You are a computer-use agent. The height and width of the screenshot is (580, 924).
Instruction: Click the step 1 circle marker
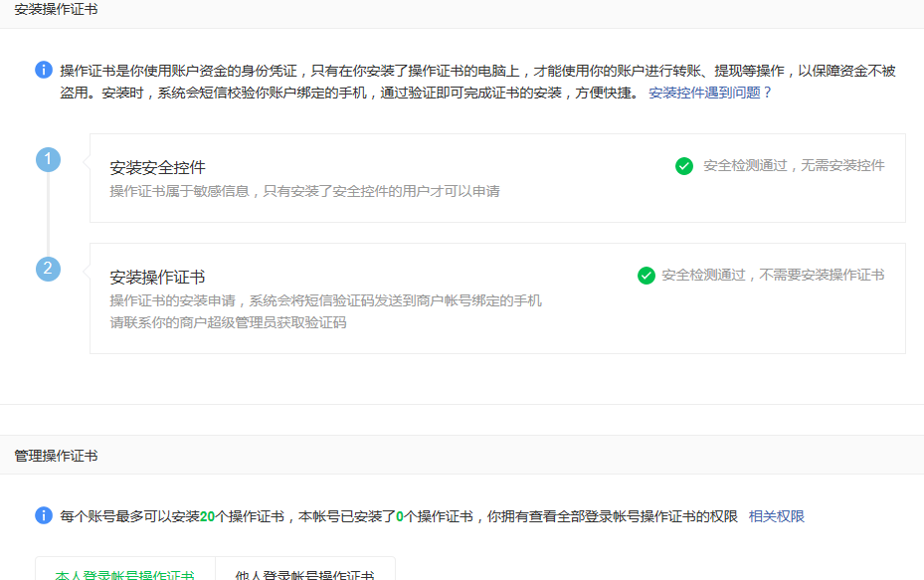coord(48,159)
